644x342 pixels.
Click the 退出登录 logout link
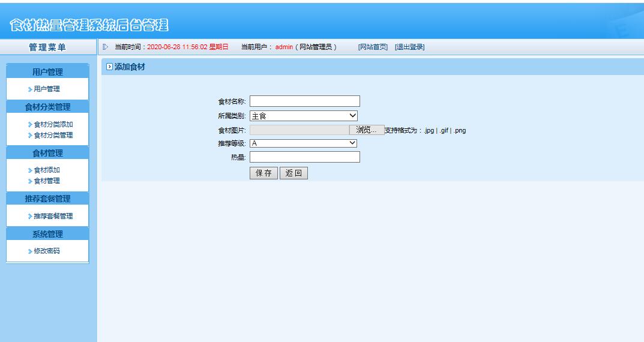(x=409, y=47)
